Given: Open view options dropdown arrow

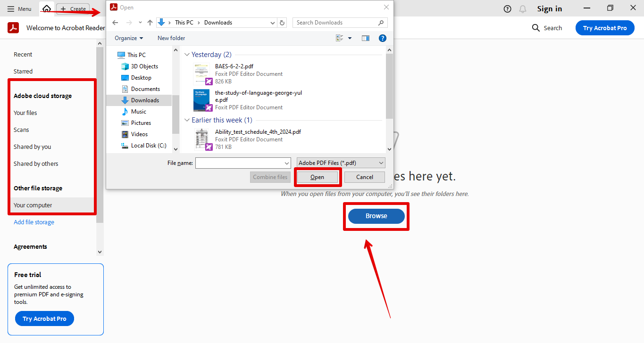Looking at the screenshot, I should point(350,38).
